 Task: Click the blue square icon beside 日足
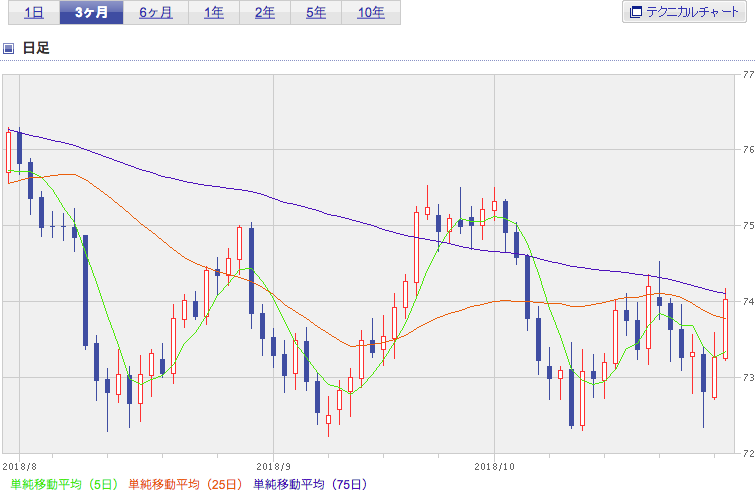8,48
